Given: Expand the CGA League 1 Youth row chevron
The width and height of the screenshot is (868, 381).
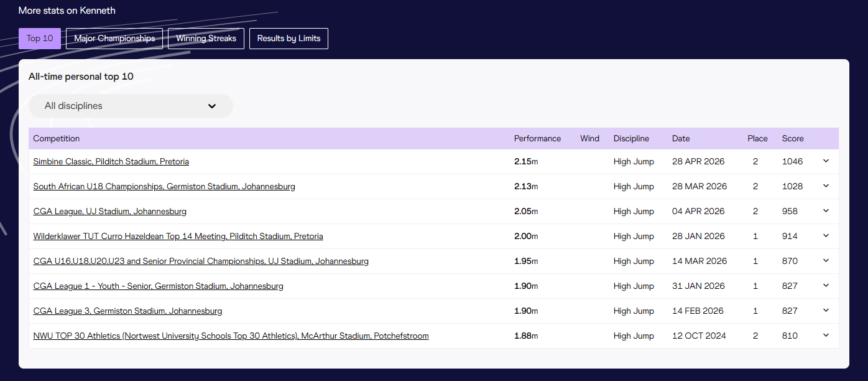Looking at the screenshot, I should pyautogui.click(x=826, y=286).
